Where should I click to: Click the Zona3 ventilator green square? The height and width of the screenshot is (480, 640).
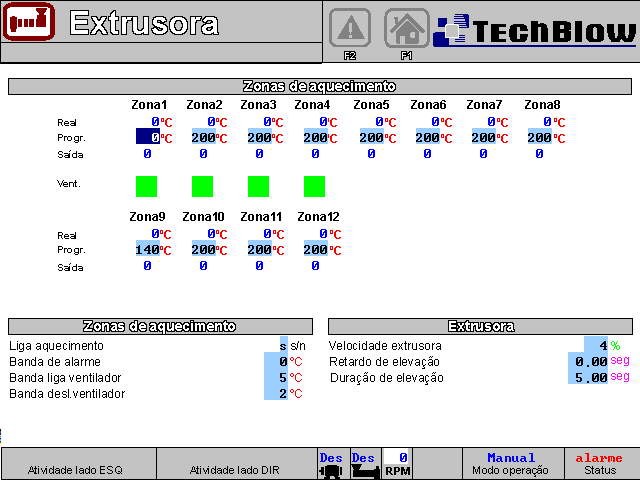click(x=259, y=186)
